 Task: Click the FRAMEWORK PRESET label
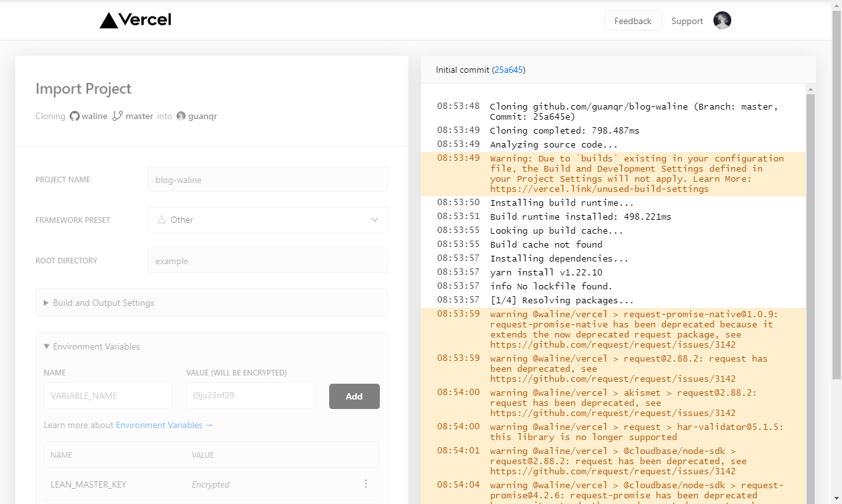(73, 220)
